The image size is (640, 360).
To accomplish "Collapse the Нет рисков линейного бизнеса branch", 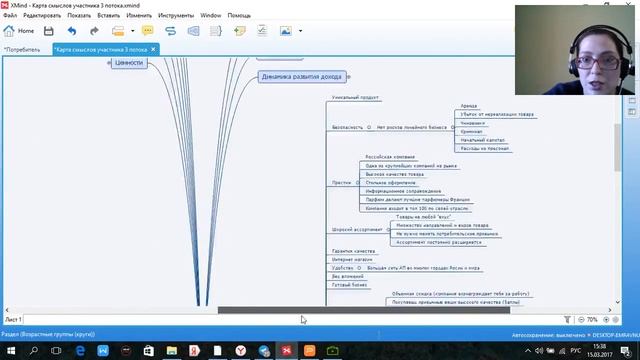I will tap(452, 127).
